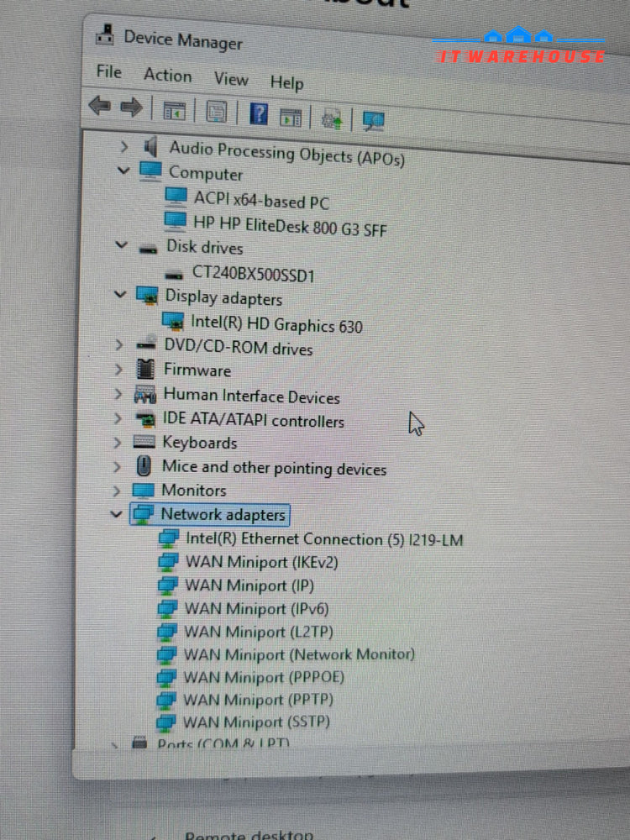Click the icon beside Intel(R) HD Graphics 630
Screen dimensions: 630x840
click(173, 321)
